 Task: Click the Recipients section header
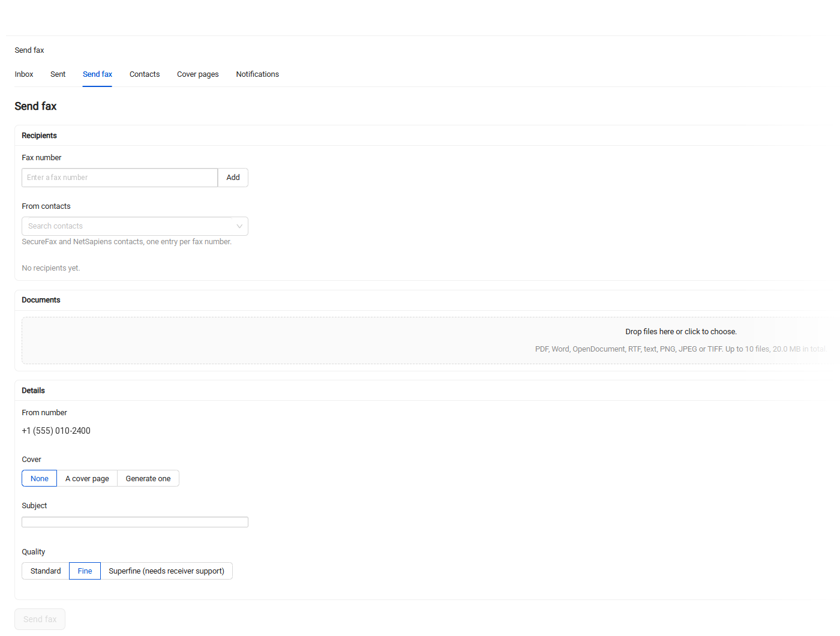(40, 136)
